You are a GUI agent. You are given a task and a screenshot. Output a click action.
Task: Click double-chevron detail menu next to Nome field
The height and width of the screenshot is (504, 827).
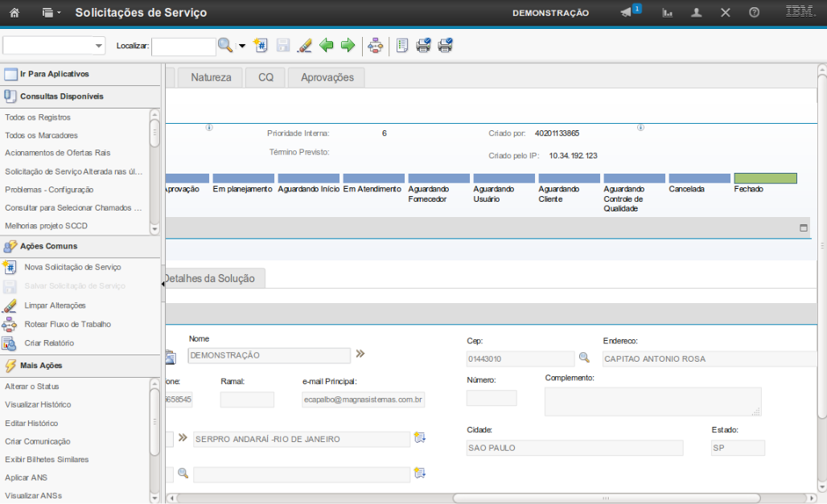(x=360, y=354)
